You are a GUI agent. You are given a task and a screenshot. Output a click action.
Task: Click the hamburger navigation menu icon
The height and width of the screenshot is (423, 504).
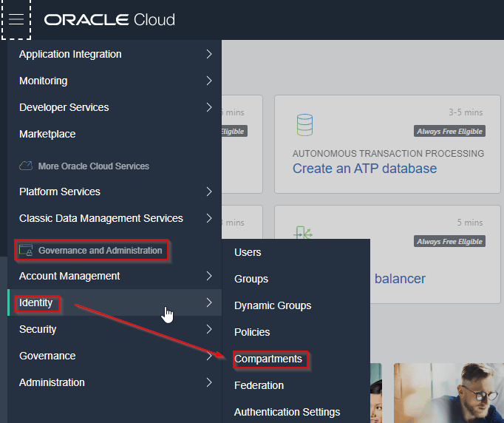point(16,19)
